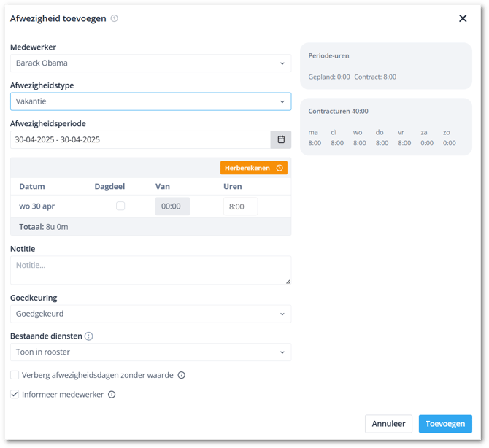Image resolution: width=489 pixels, height=448 pixels.
Task: Click the Afwezigheidsperiode date range field
Action: point(140,139)
